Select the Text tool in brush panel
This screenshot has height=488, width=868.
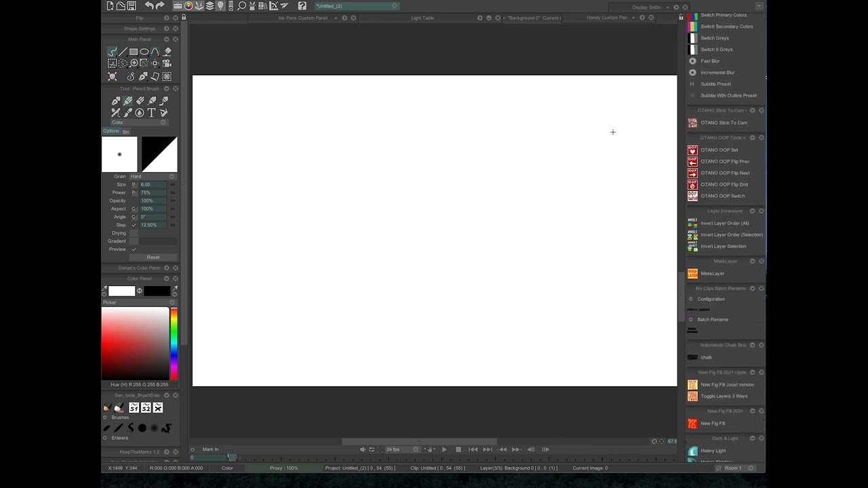[151, 113]
